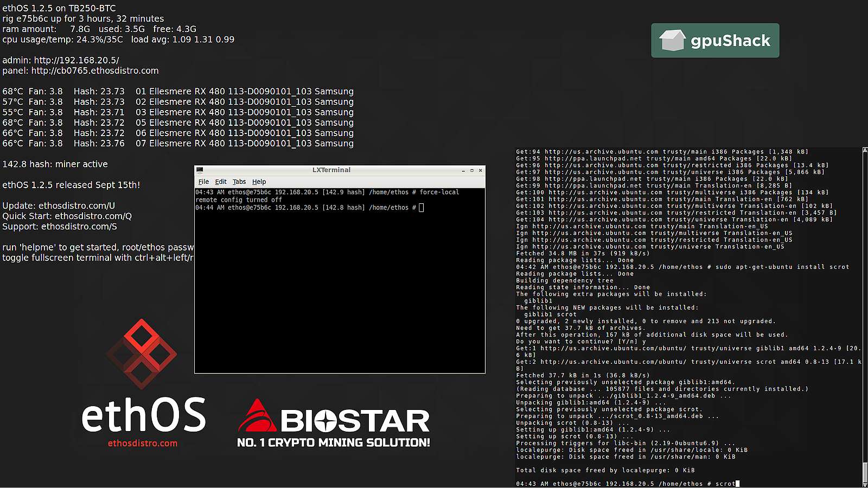
Task: Click the admin URL http://192.168.20.5/
Action: [76, 60]
